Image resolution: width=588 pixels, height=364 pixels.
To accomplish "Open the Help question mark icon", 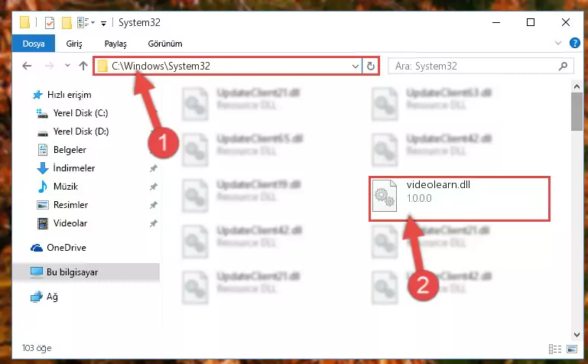I will pyautogui.click(x=574, y=43).
